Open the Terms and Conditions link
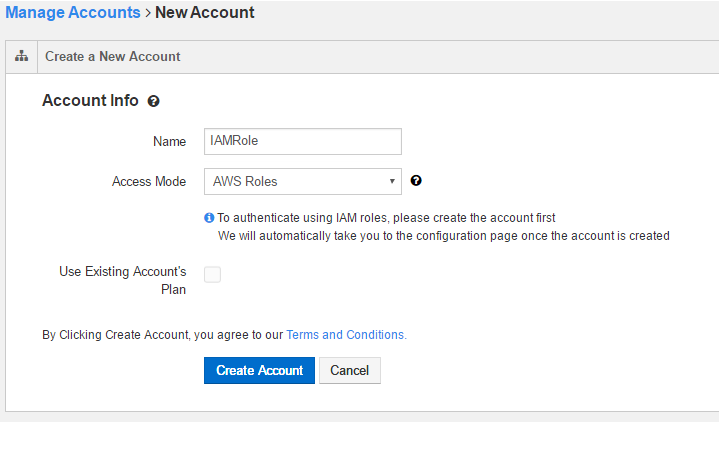The image size is (719, 453). pos(346,335)
